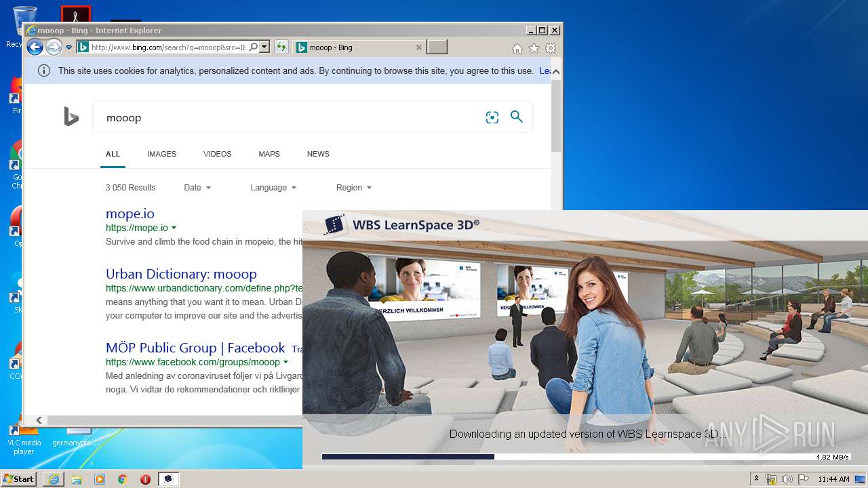Open the germany file desktop icon
The height and width of the screenshot is (488, 868).
75,437
